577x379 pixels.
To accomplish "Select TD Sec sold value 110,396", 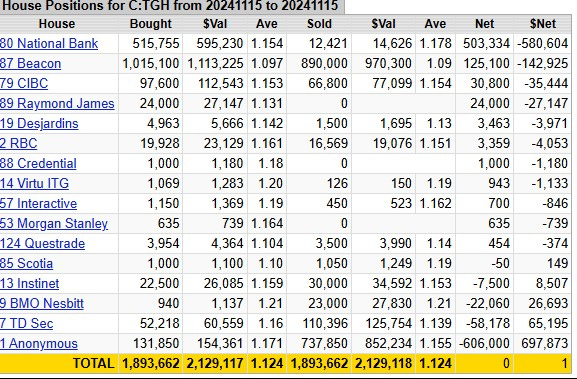I will click(x=325, y=323).
